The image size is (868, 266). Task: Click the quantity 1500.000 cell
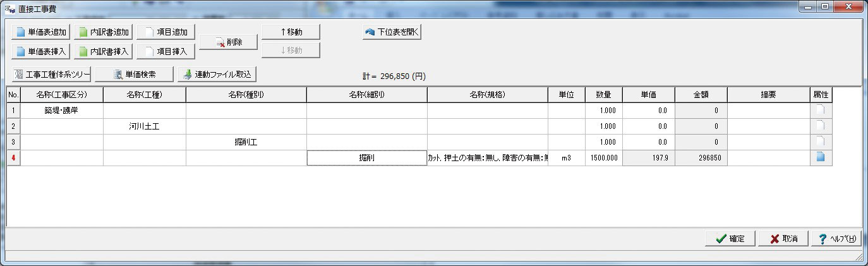pos(604,158)
